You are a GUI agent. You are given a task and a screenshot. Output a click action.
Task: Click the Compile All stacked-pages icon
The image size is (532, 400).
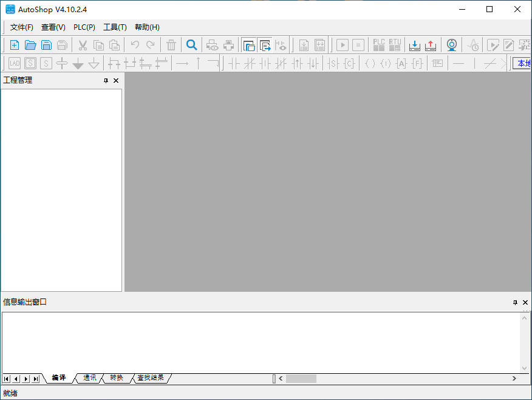(x=319, y=45)
